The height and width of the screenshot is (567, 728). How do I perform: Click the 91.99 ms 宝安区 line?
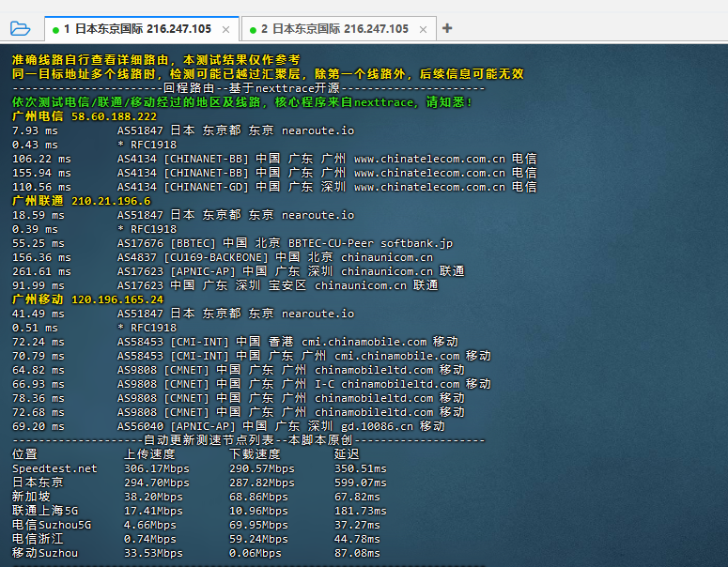point(225,285)
